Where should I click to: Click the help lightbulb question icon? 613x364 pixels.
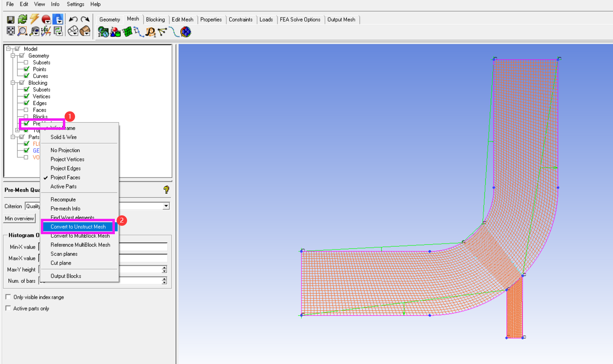click(166, 190)
